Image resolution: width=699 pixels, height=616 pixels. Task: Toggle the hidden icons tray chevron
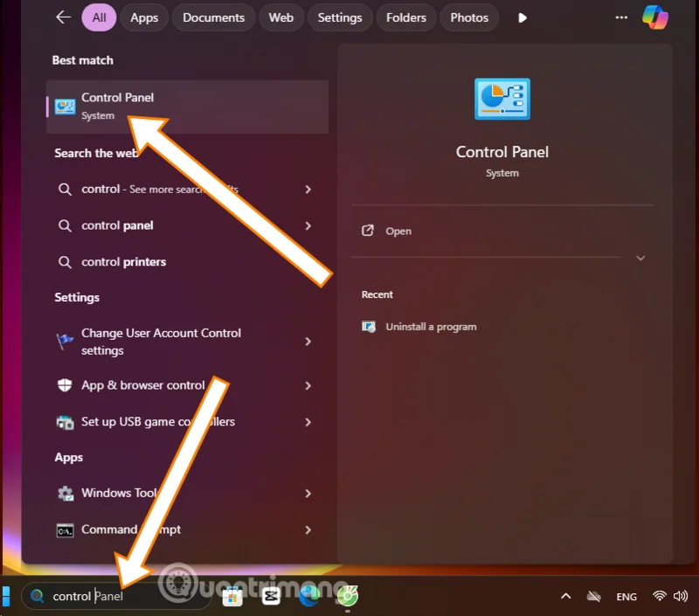coord(565,596)
